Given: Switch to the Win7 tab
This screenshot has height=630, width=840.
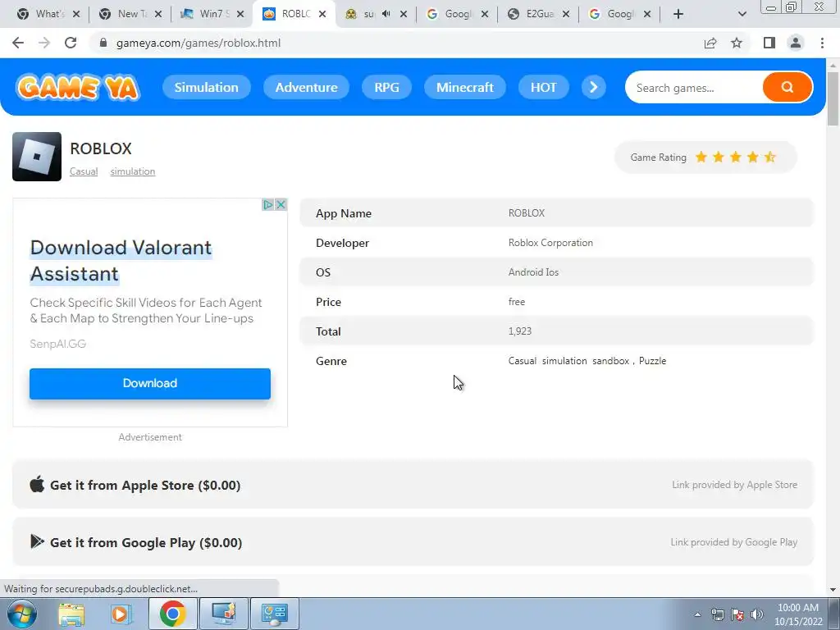Looking at the screenshot, I should tap(214, 14).
